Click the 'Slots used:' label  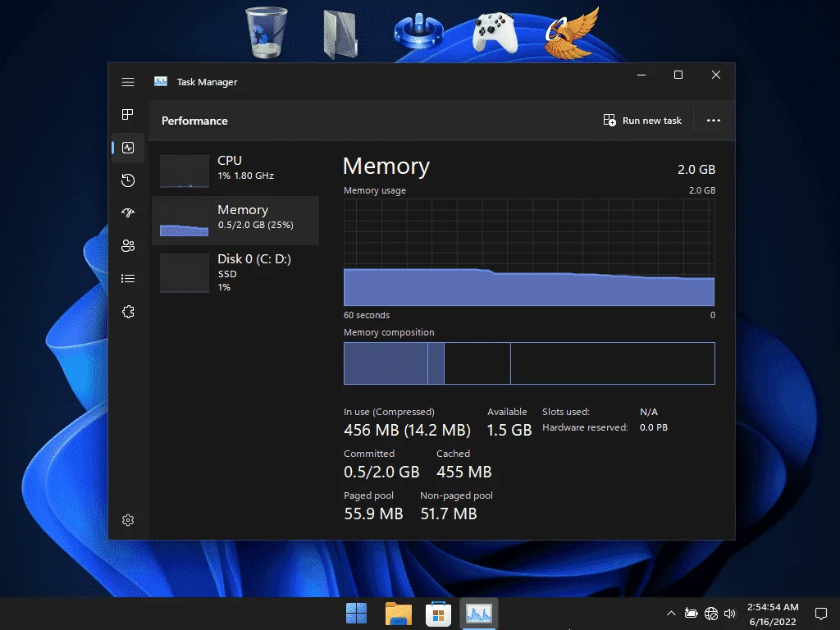pos(566,412)
